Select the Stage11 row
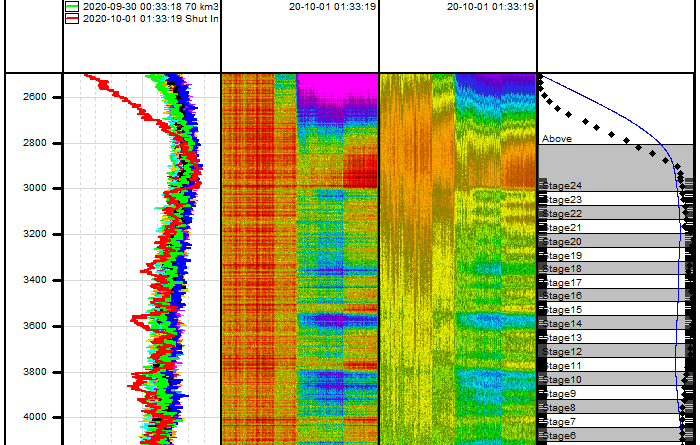The height and width of the screenshot is (445, 700). (x=616, y=365)
